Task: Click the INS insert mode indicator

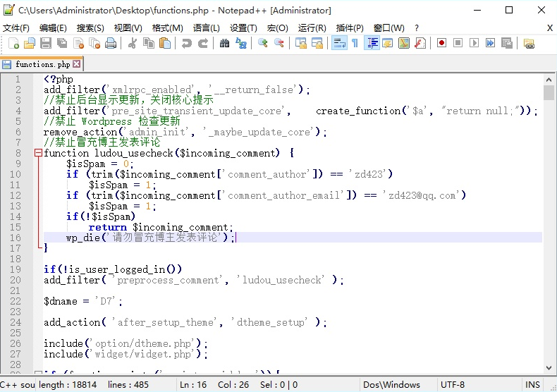Action: [x=532, y=385]
